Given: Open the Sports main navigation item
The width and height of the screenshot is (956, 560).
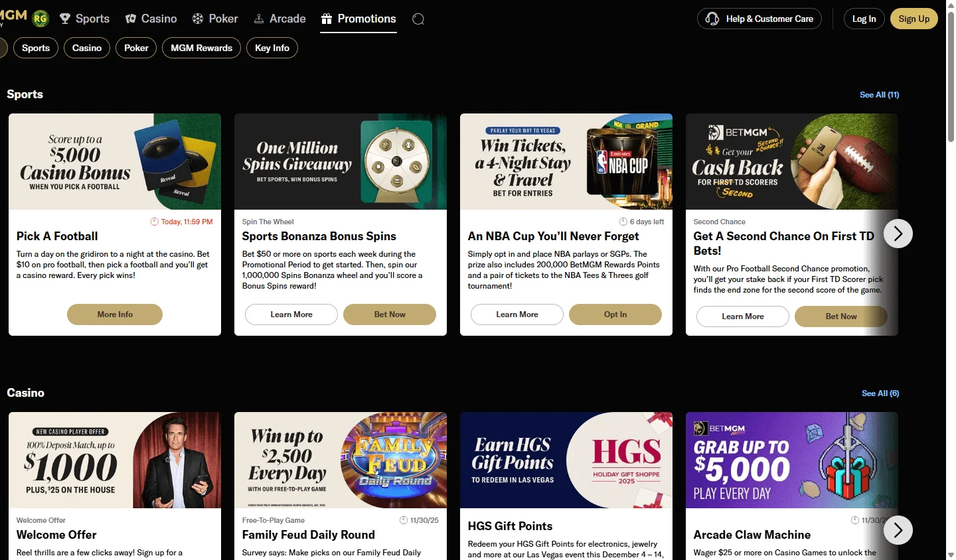Looking at the screenshot, I should (x=84, y=19).
